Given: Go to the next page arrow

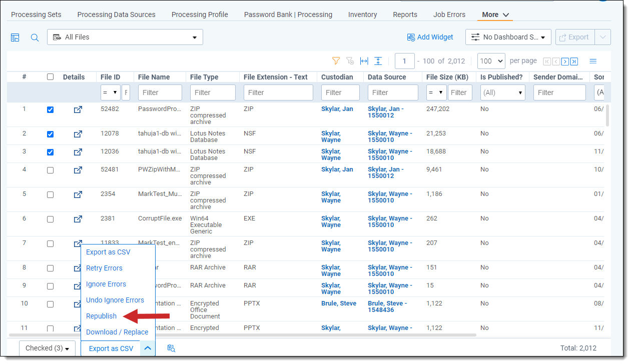Looking at the screenshot, I should pyautogui.click(x=565, y=61).
